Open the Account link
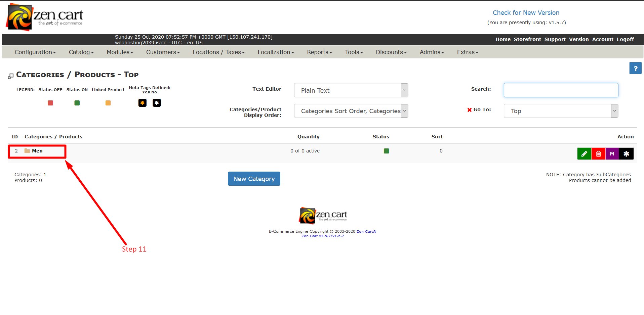The height and width of the screenshot is (315, 644). coord(603,39)
